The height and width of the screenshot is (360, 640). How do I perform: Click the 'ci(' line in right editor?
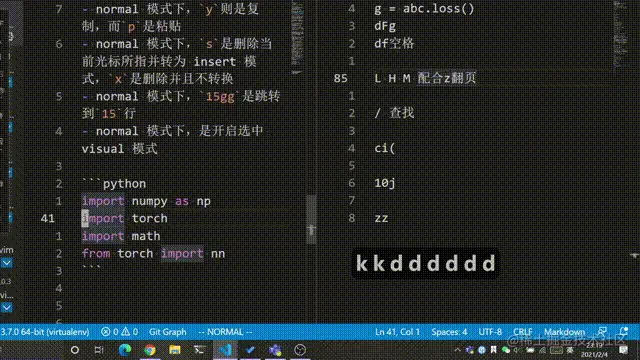tap(384, 148)
